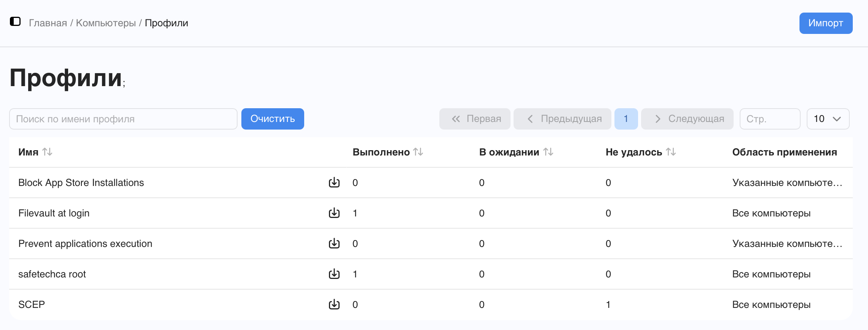Click the Не удалось value for Prevent applications row
This screenshot has height=330, width=868.
click(x=608, y=243)
